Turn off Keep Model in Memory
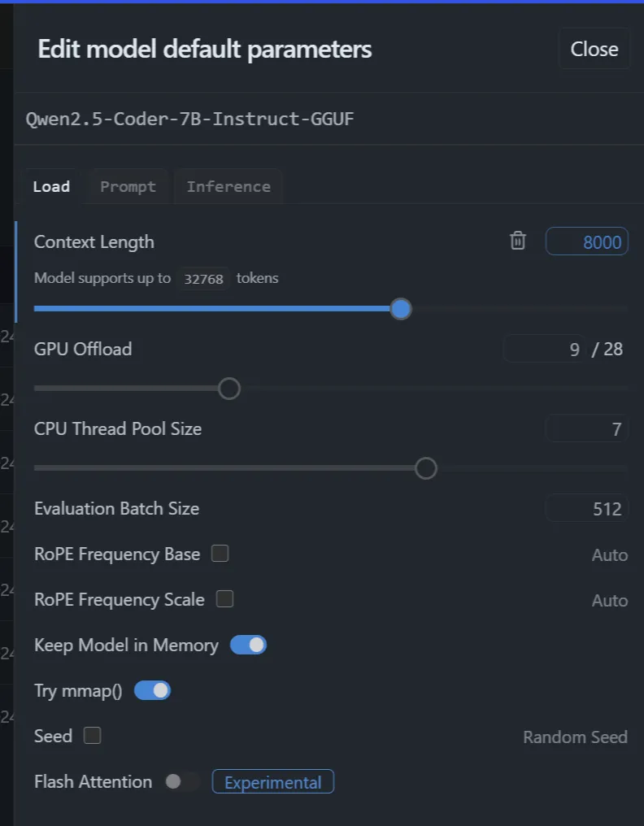644x826 pixels. click(x=248, y=645)
